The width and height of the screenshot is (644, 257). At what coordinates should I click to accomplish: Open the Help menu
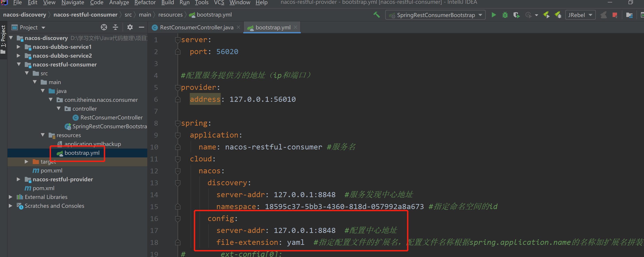[261, 2]
